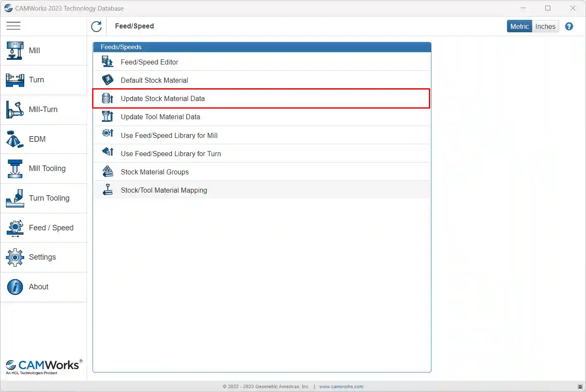This screenshot has height=392, width=586.
Task: Open the Settings sidebar label
Action: point(42,257)
